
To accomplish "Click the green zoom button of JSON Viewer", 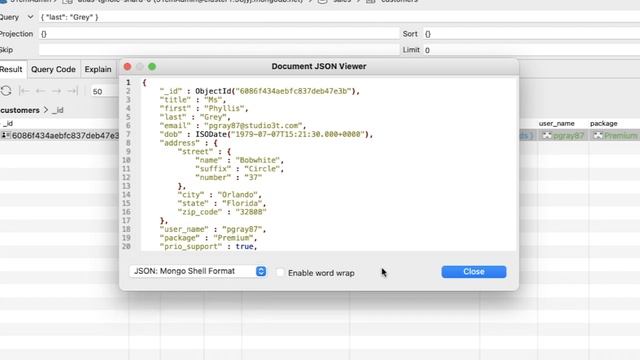I will (x=152, y=67).
